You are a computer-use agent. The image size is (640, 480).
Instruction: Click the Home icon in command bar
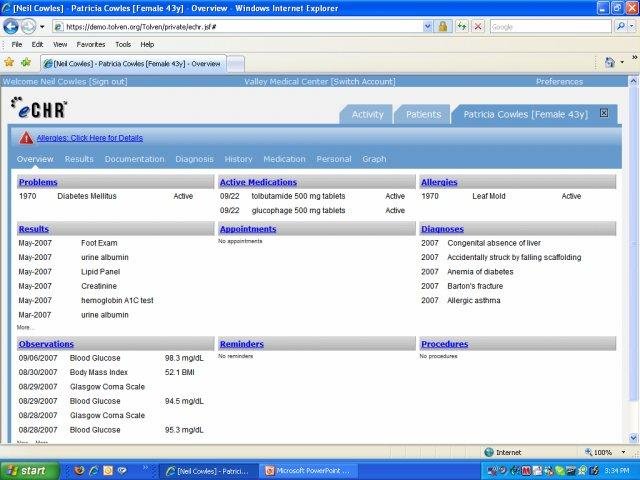tap(609, 62)
